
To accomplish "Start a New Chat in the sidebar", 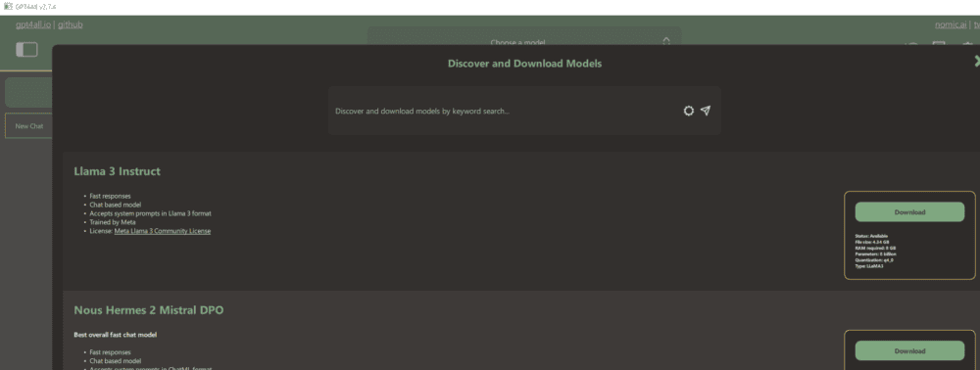I will 28,126.
